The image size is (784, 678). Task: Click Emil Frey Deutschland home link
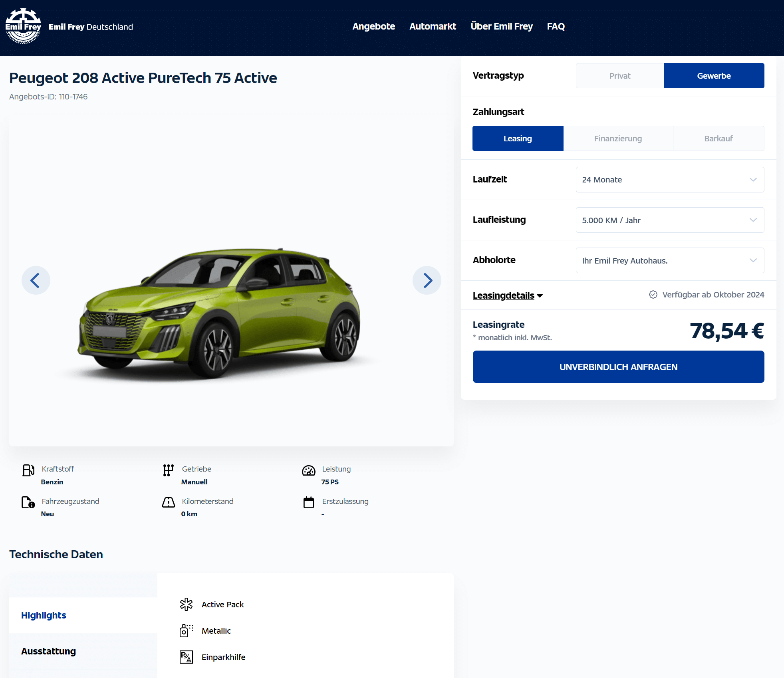(x=91, y=27)
